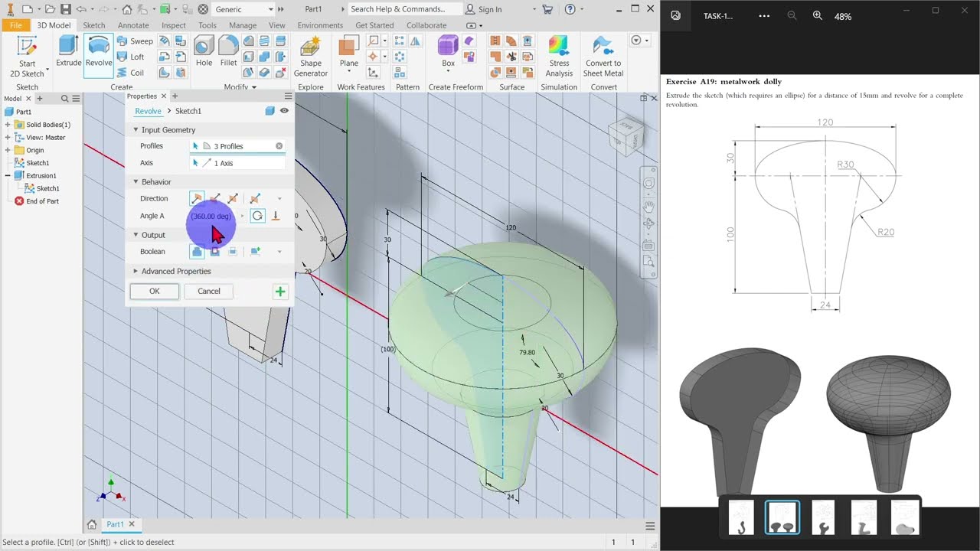Click the freeform Box tool
This screenshot has height=551, width=980.
pyautogui.click(x=448, y=51)
